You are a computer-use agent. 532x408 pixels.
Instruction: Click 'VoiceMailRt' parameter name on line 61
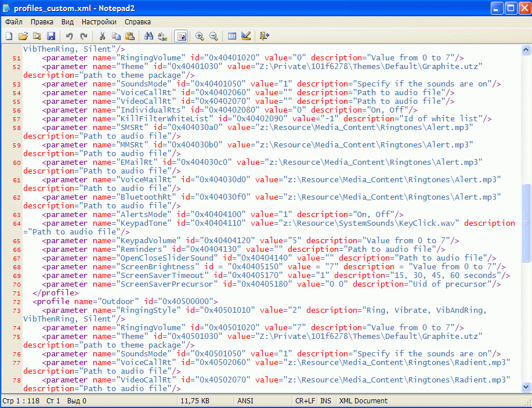(146, 180)
